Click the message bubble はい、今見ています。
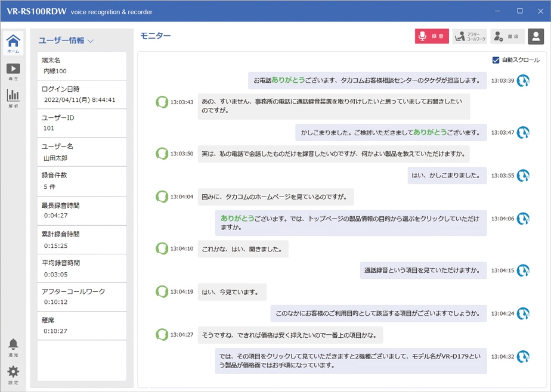 click(233, 292)
